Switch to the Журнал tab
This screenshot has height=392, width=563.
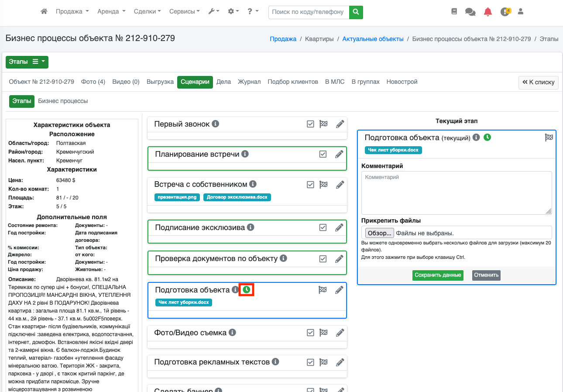click(249, 82)
